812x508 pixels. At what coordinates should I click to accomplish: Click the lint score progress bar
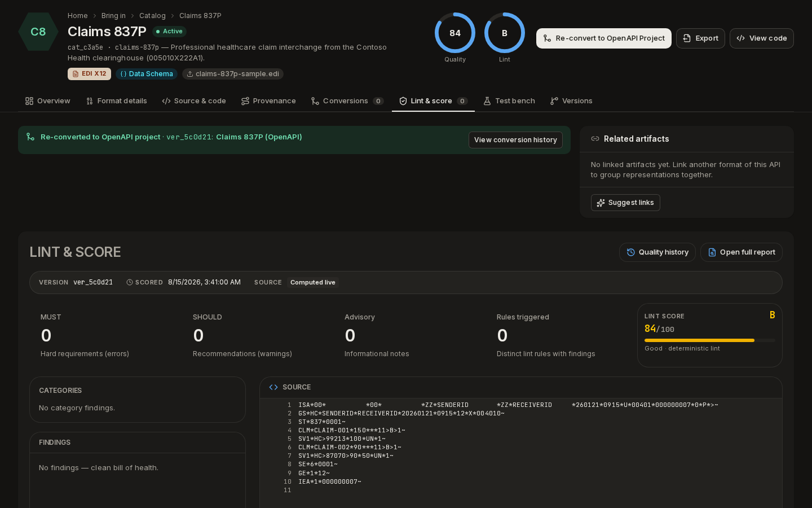[x=710, y=340]
